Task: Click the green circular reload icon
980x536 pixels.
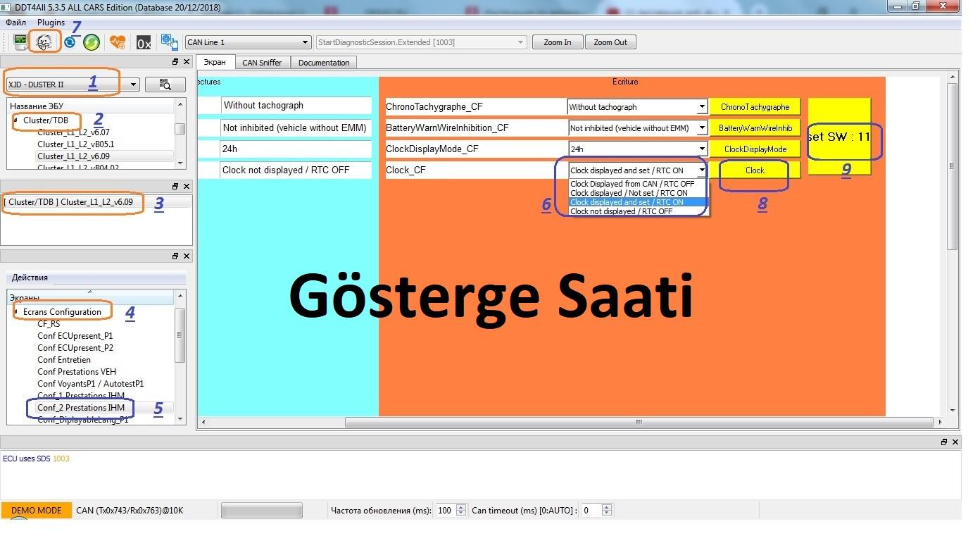Action: [x=91, y=42]
